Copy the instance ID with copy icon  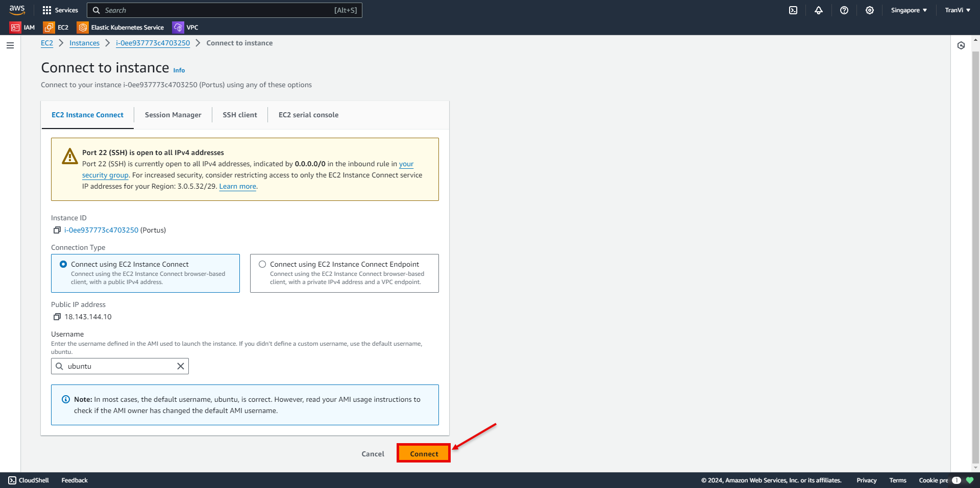(x=57, y=230)
